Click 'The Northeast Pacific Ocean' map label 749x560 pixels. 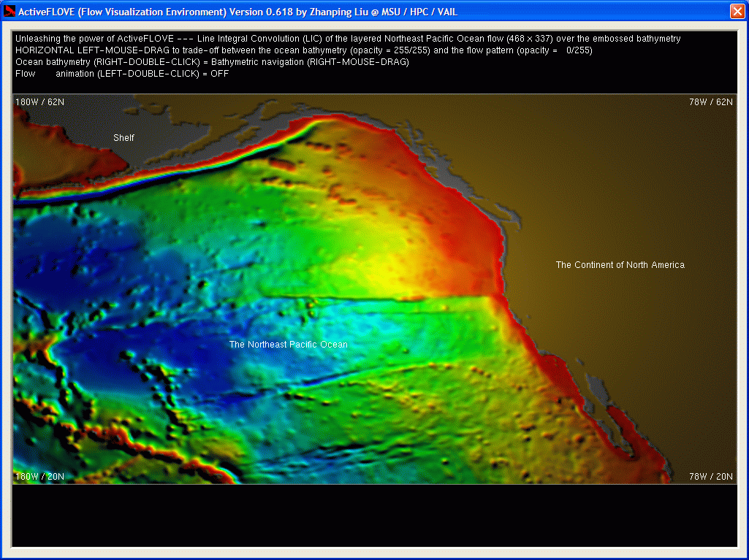[288, 345]
